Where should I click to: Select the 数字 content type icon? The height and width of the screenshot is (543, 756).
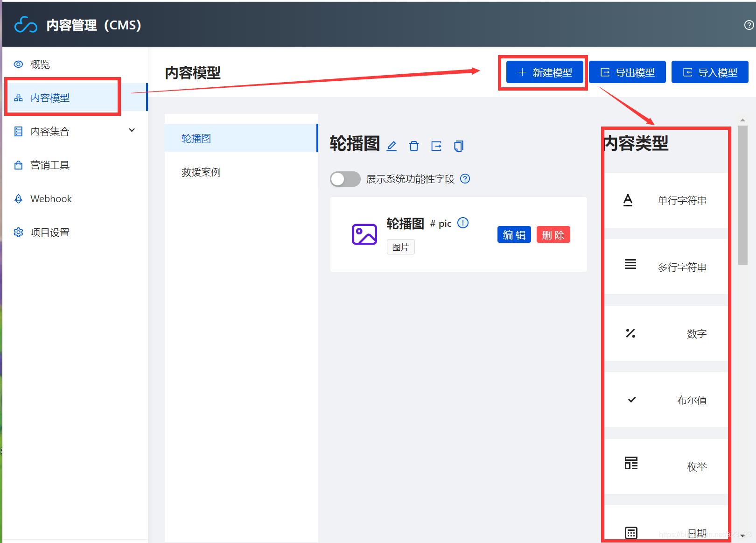tap(630, 333)
